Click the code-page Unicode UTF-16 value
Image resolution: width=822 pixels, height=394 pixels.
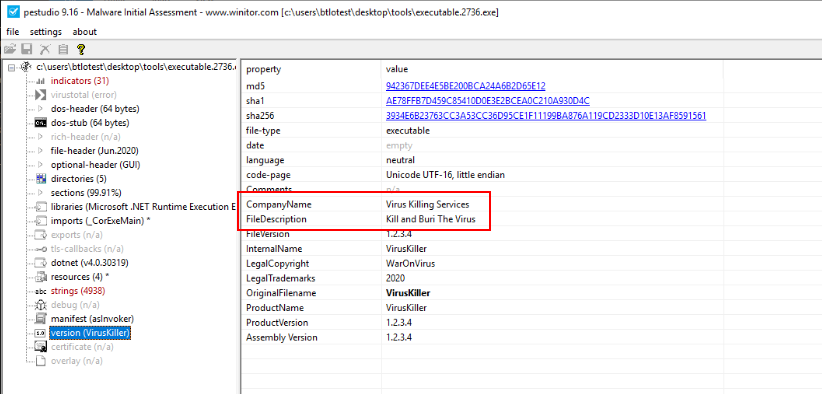point(446,175)
